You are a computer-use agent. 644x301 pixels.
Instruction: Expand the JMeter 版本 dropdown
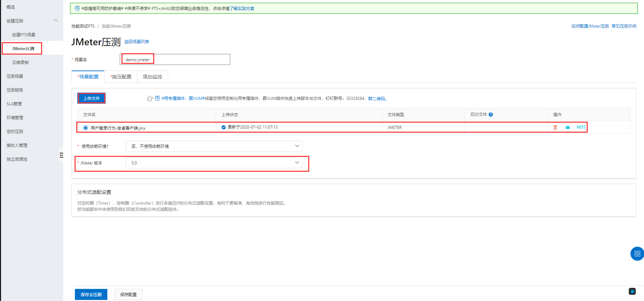214,163
